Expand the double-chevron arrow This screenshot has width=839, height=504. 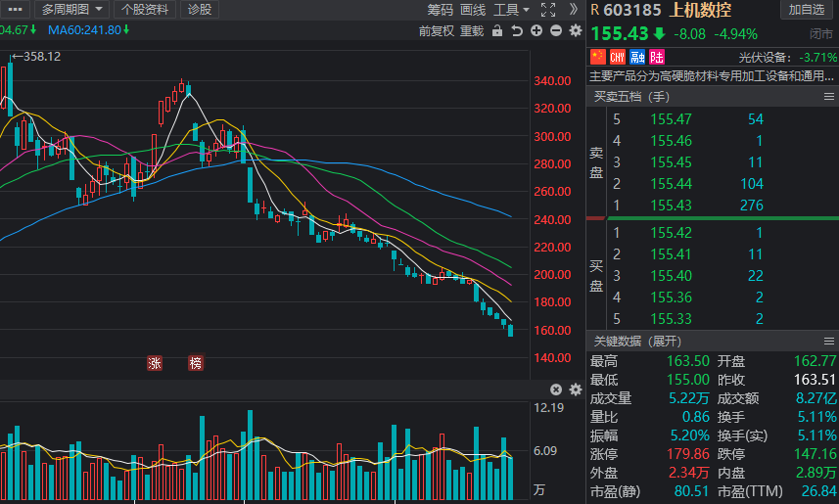[x=573, y=9]
